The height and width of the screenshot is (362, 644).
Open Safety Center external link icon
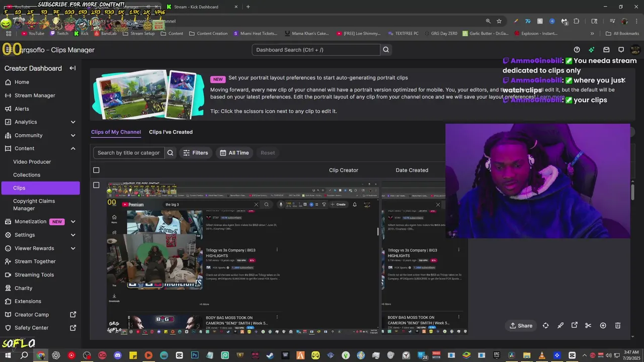(73, 328)
